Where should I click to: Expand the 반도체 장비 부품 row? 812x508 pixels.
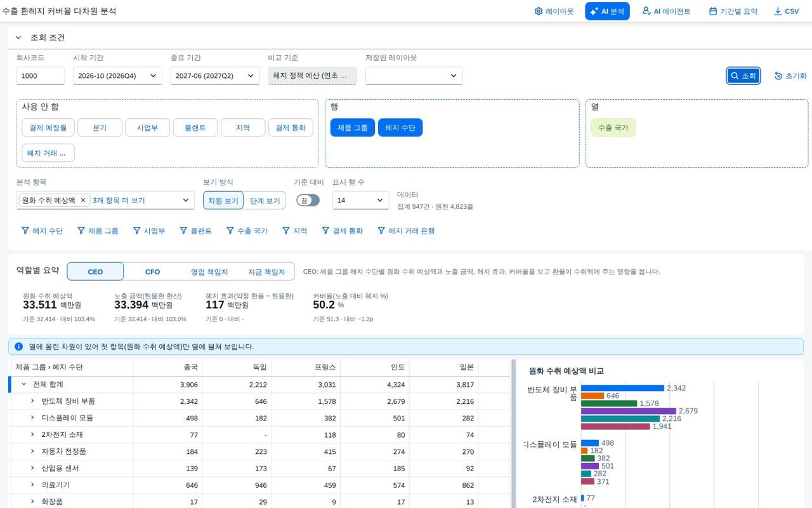click(32, 401)
